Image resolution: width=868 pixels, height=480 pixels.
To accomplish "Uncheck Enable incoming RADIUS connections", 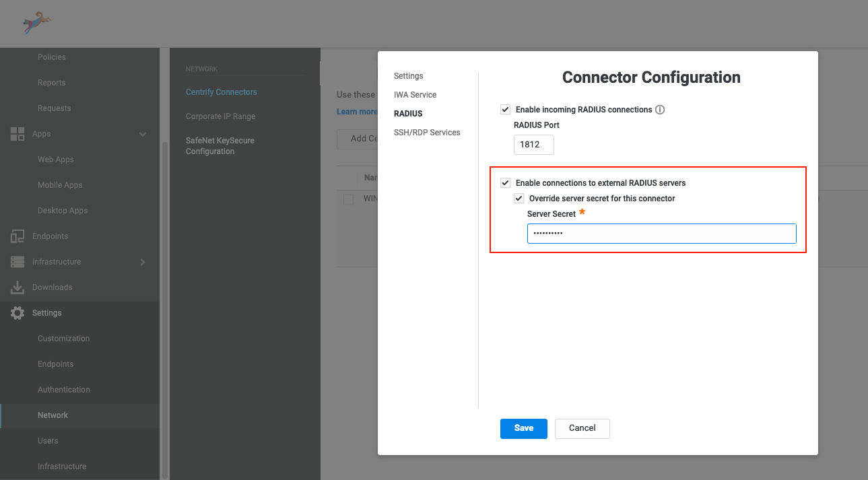I will (505, 109).
